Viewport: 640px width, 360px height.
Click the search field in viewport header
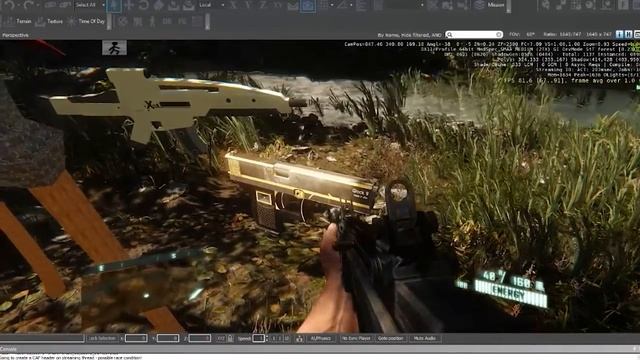(473, 35)
